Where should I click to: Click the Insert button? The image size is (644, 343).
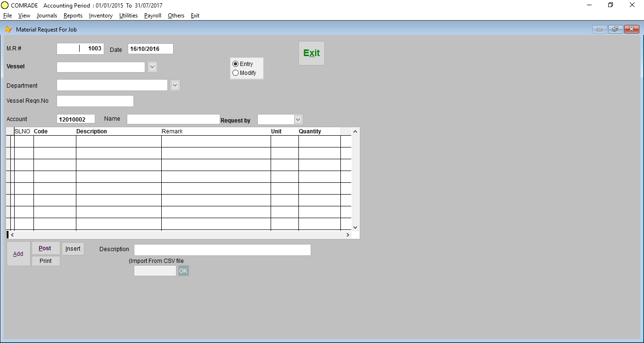(x=73, y=248)
